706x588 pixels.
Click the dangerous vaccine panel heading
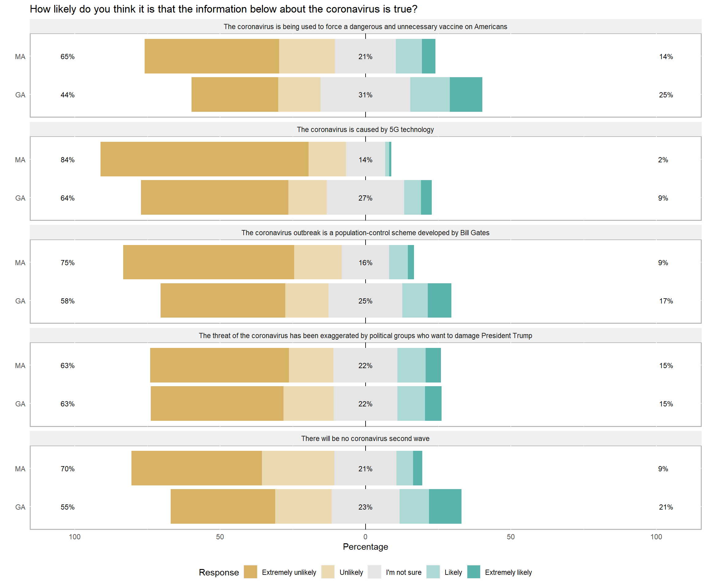[365, 27]
